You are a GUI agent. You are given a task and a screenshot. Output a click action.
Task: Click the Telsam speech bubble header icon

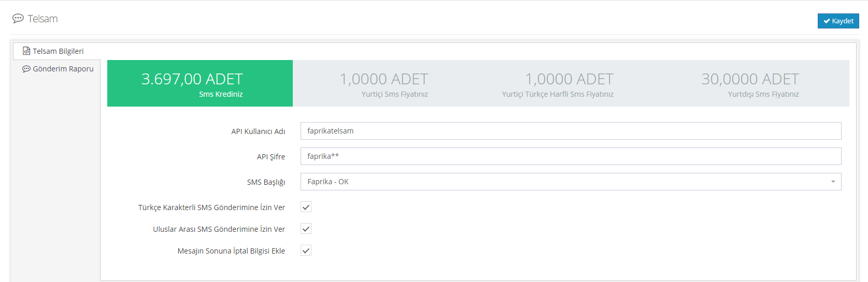(18, 19)
